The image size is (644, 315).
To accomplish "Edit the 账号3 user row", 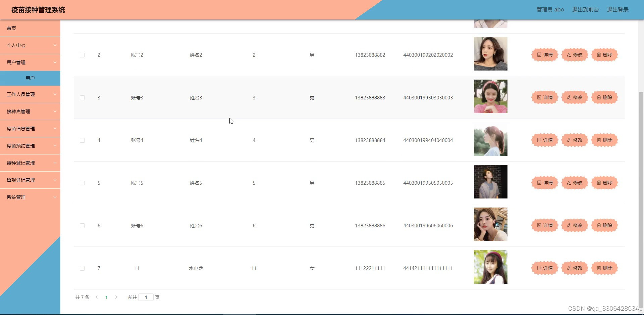I will click(x=575, y=97).
